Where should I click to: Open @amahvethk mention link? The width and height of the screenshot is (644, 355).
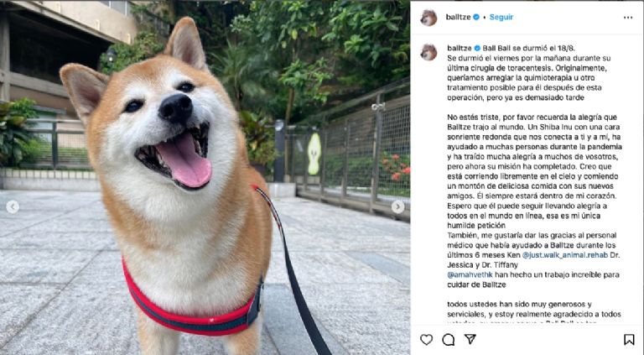coord(470,275)
